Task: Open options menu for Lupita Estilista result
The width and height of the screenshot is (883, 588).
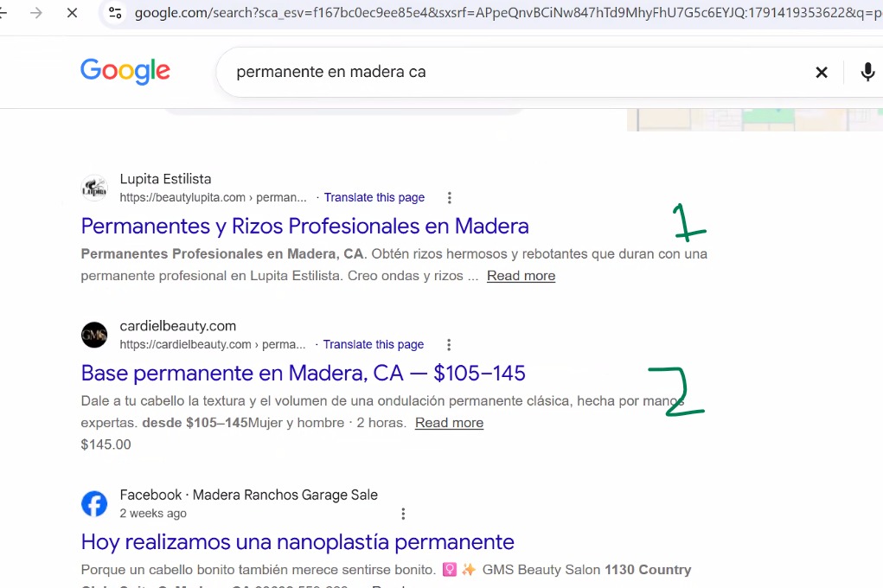Action: 450,198
